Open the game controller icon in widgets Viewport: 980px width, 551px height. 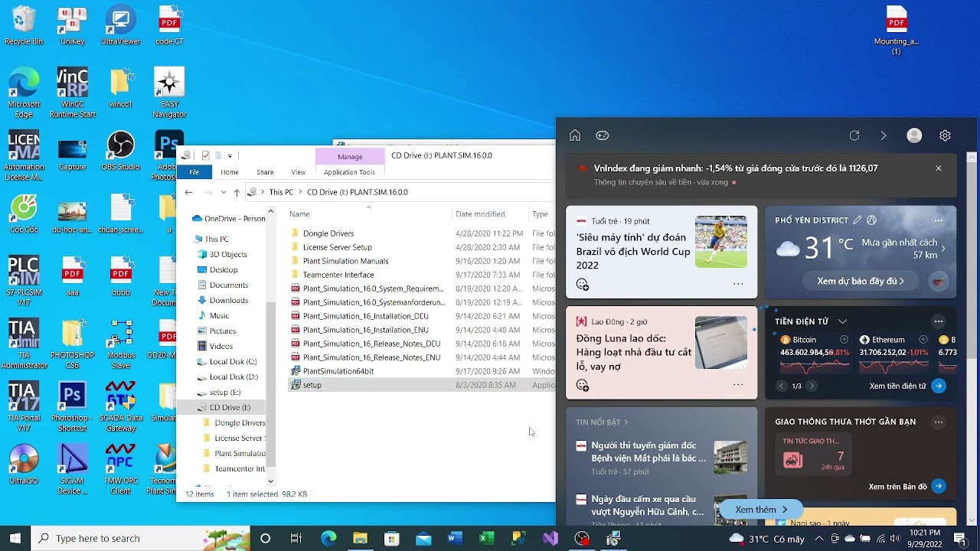(603, 135)
